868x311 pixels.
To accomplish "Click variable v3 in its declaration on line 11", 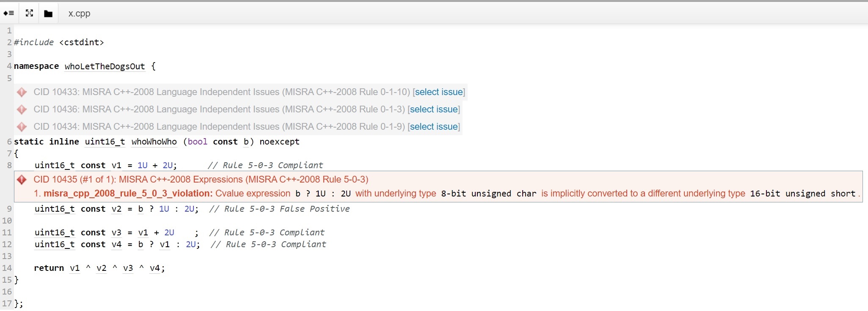I will (116, 232).
